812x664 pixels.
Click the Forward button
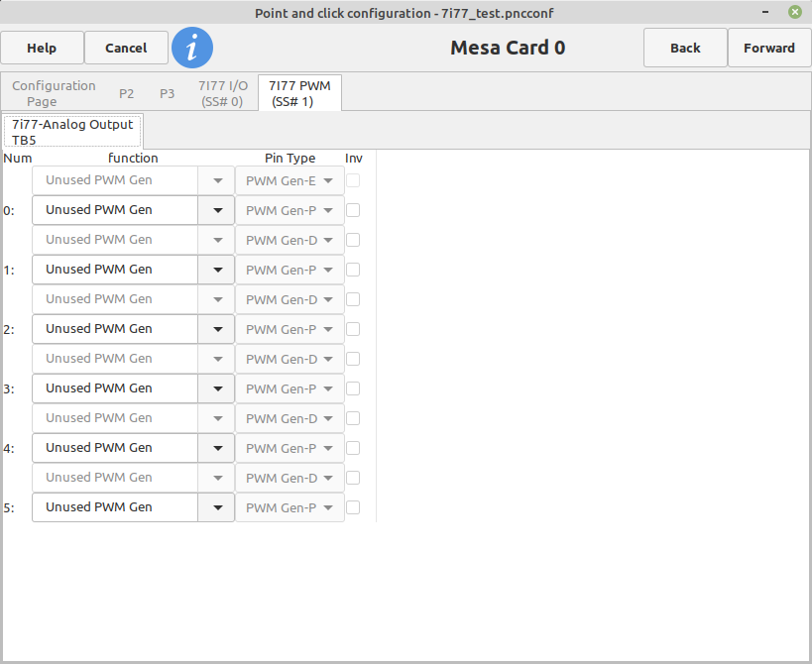769,49
